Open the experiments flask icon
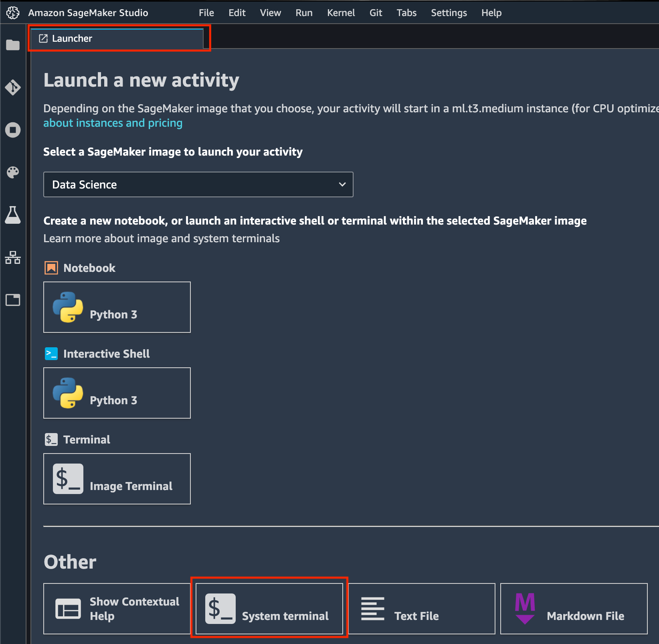Screen dimensions: 659x644 pyautogui.click(x=13, y=215)
